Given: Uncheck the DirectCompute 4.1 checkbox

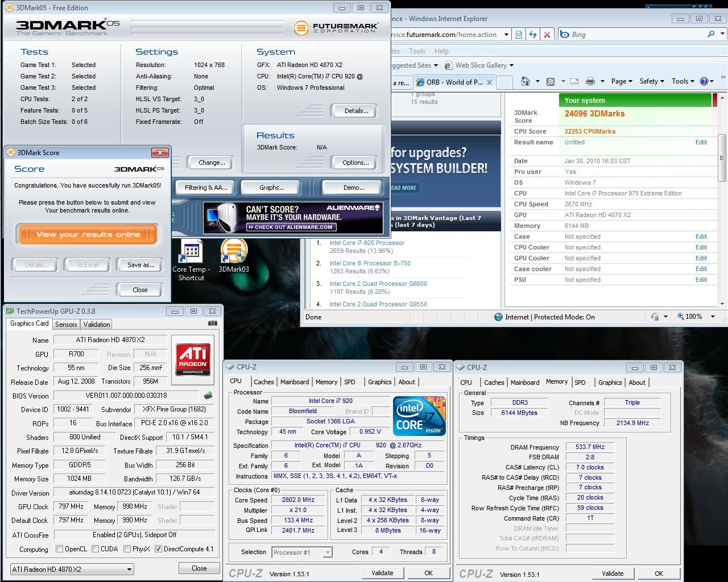Looking at the screenshot, I should 159,549.
